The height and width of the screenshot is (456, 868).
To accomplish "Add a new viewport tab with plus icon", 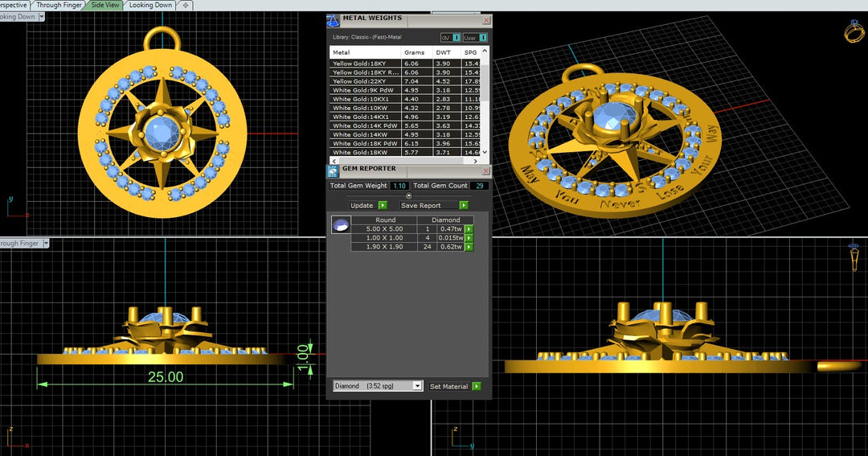I will point(186,5).
